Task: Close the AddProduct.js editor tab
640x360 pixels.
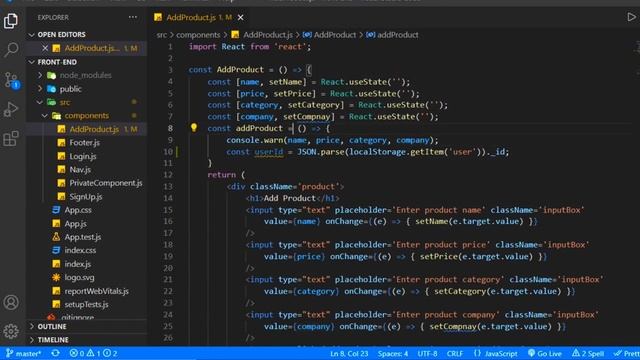Action: point(241,18)
